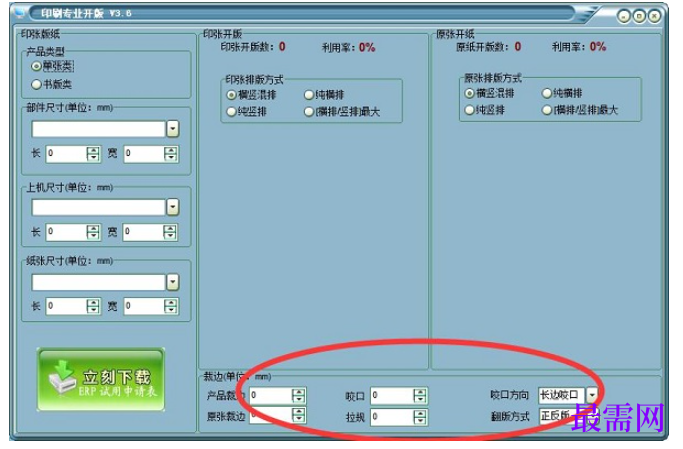683x449 pixels.
Task: Click the 部件尺寸 combo box field
Action: click(x=99, y=129)
